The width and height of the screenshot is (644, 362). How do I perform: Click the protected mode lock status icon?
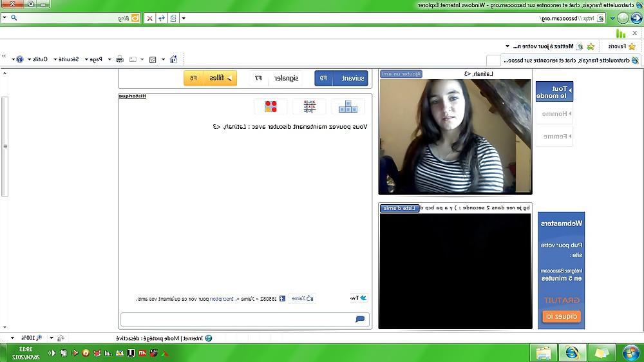61,338
